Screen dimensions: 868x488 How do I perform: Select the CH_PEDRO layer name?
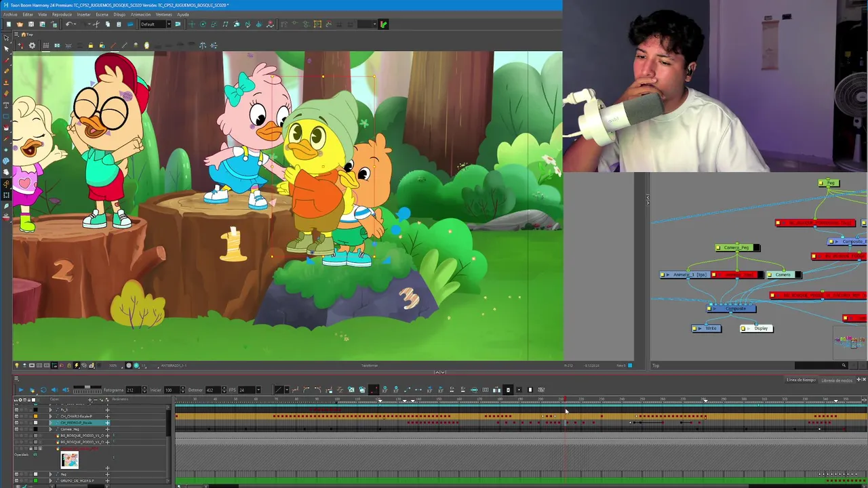pos(76,423)
